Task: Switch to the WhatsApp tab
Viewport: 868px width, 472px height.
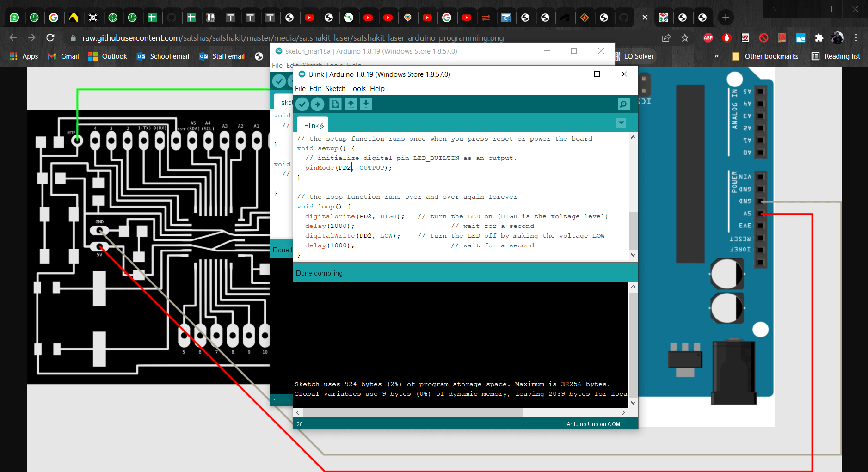Action: click(14, 18)
